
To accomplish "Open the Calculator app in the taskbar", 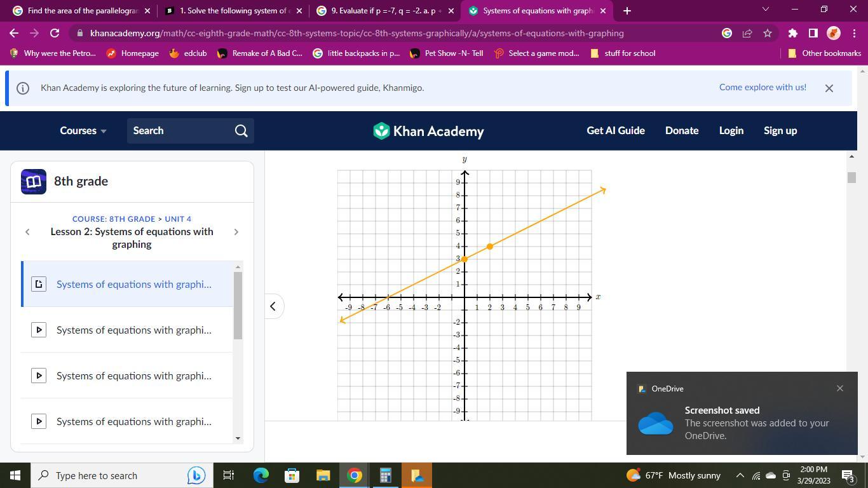I will [x=385, y=475].
